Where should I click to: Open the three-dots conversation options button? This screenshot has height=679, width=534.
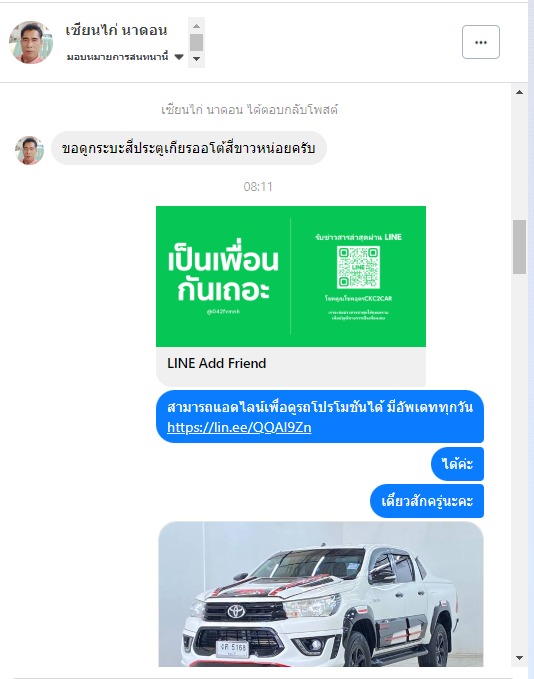point(481,42)
